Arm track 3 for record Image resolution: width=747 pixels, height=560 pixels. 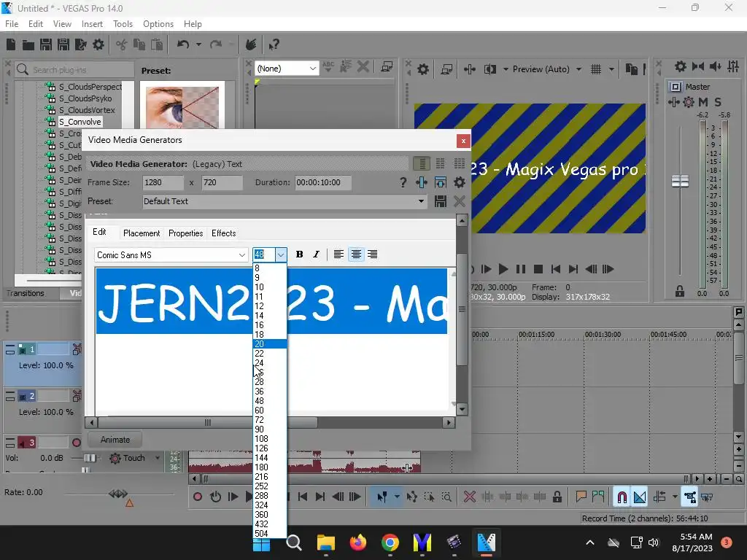76,443
